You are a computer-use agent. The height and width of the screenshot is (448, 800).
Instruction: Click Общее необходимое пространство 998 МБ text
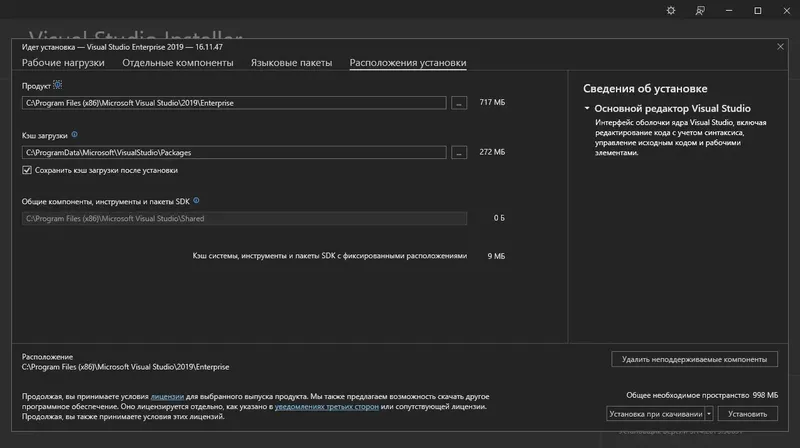702,395
